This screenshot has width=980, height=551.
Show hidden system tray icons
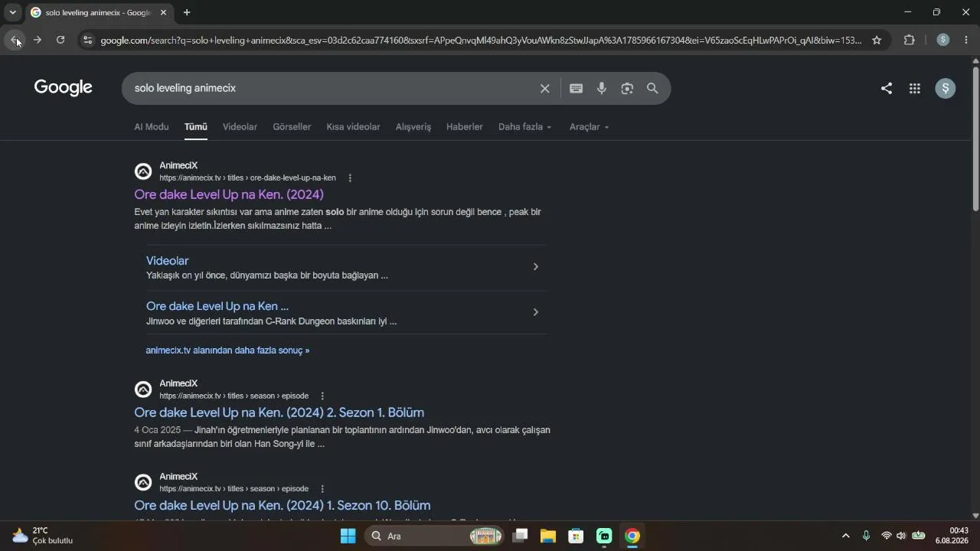pyautogui.click(x=845, y=536)
